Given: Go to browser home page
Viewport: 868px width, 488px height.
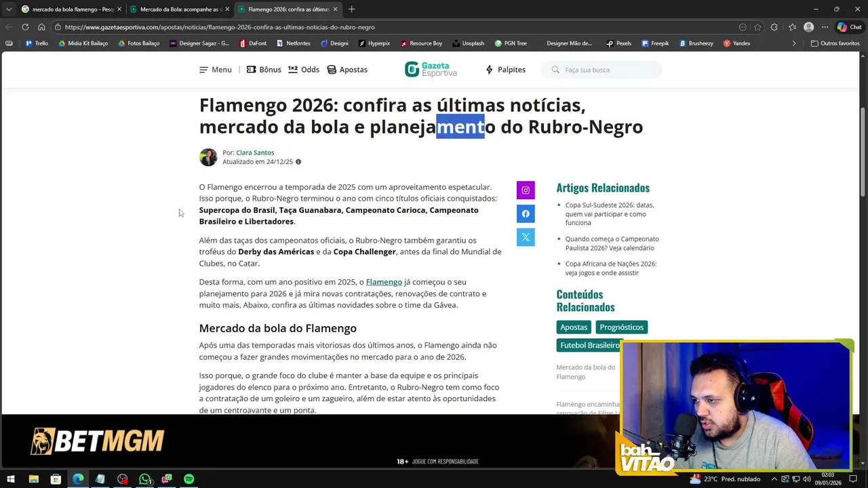Looking at the screenshot, I should [x=41, y=27].
